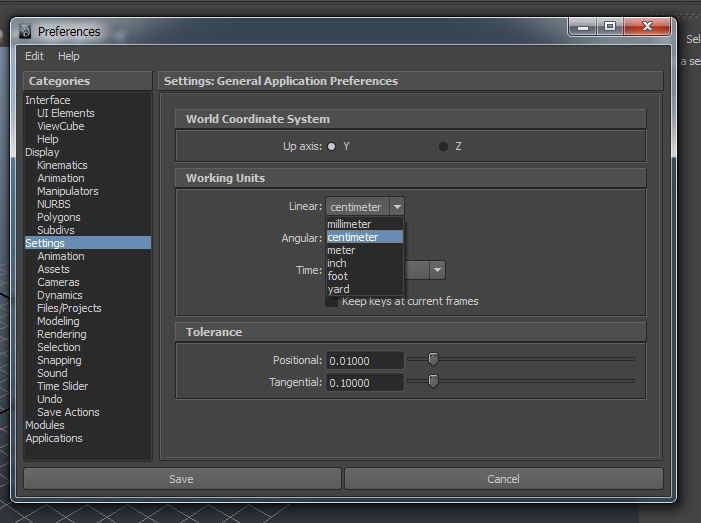Image resolution: width=701 pixels, height=523 pixels.
Task: Select Z as the up axis
Action: coord(443,147)
